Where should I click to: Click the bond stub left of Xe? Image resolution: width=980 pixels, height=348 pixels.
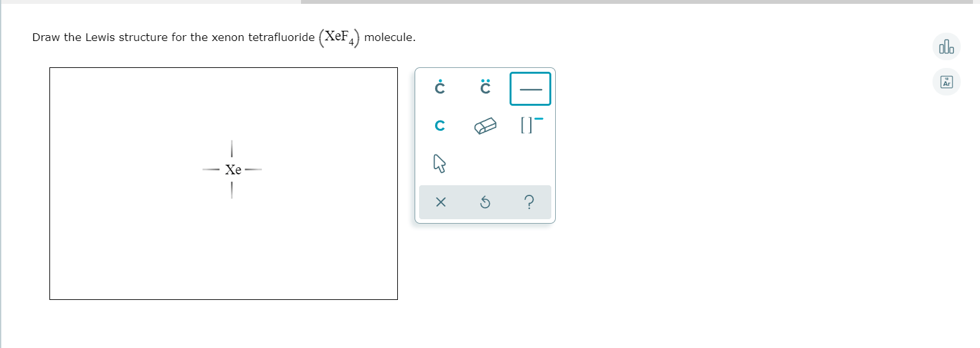tap(211, 170)
